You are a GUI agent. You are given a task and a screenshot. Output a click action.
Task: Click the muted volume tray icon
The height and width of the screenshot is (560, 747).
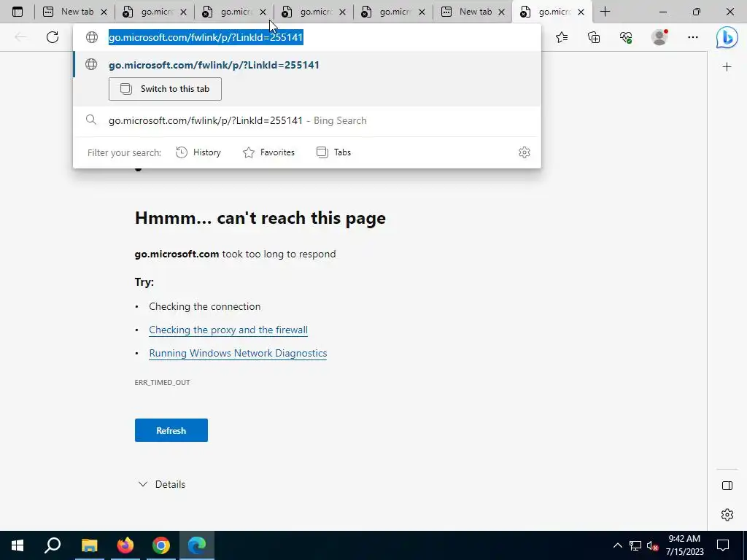pyautogui.click(x=652, y=545)
